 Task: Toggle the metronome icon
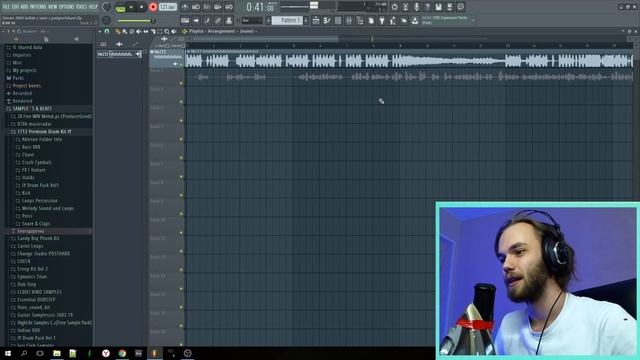click(x=184, y=7)
